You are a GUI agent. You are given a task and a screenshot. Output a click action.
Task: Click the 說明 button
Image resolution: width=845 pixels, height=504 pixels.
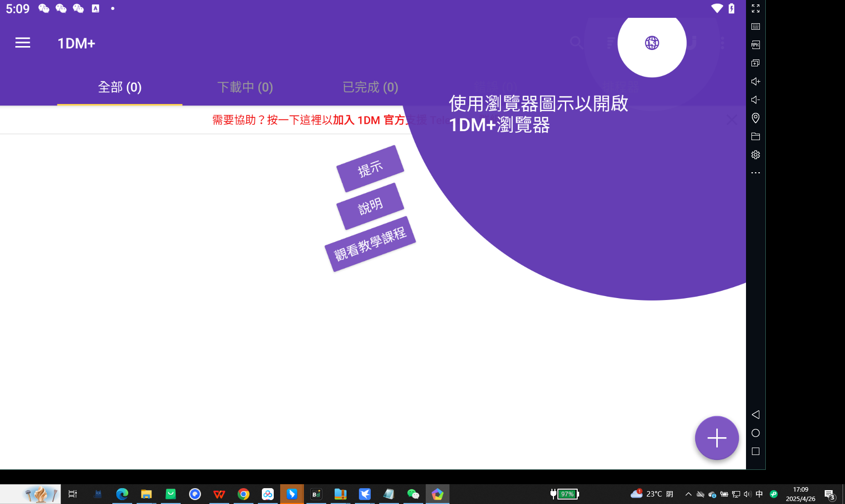[x=370, y=206]
